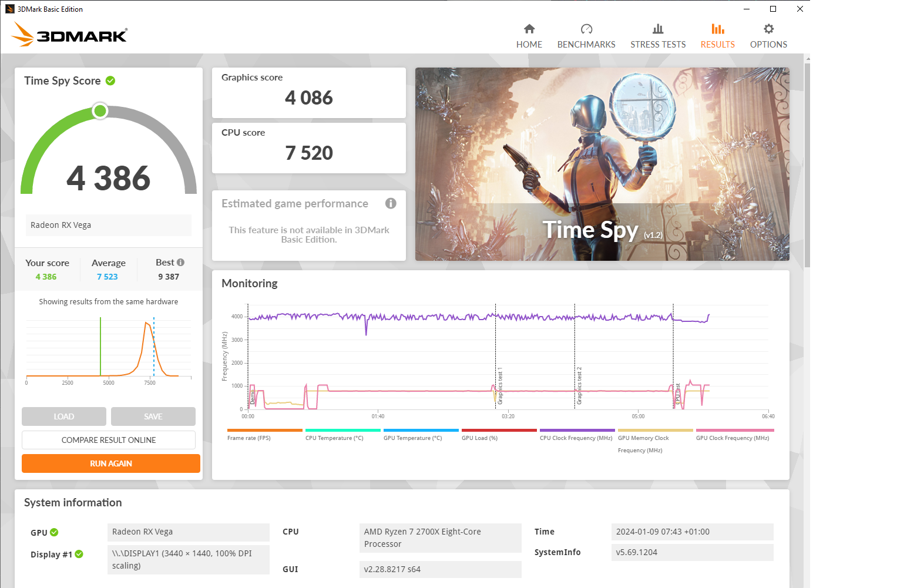Click the CPU test timeline marker
The width and height of the screenshot is (907, 588).
pos(677,394)
